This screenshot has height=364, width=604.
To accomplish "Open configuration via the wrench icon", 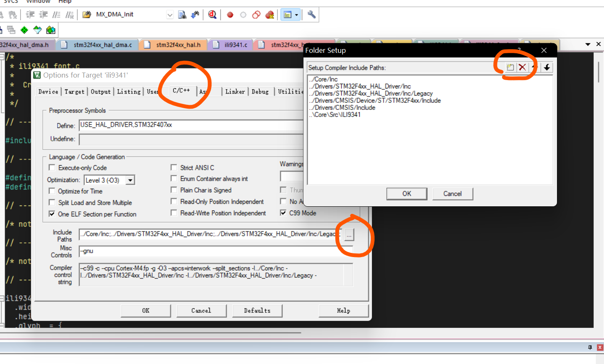I will 311,15.
